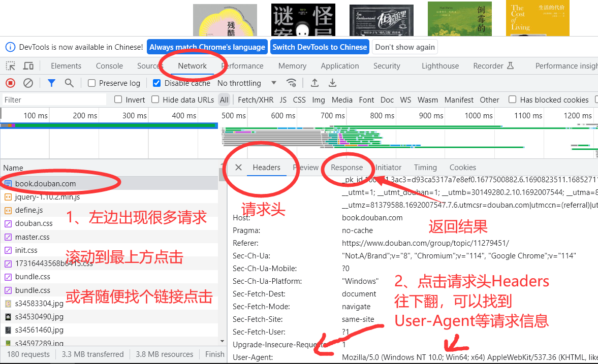The image size is (598, 364).
Task: Open the Application tab
Action: (340, 66)
